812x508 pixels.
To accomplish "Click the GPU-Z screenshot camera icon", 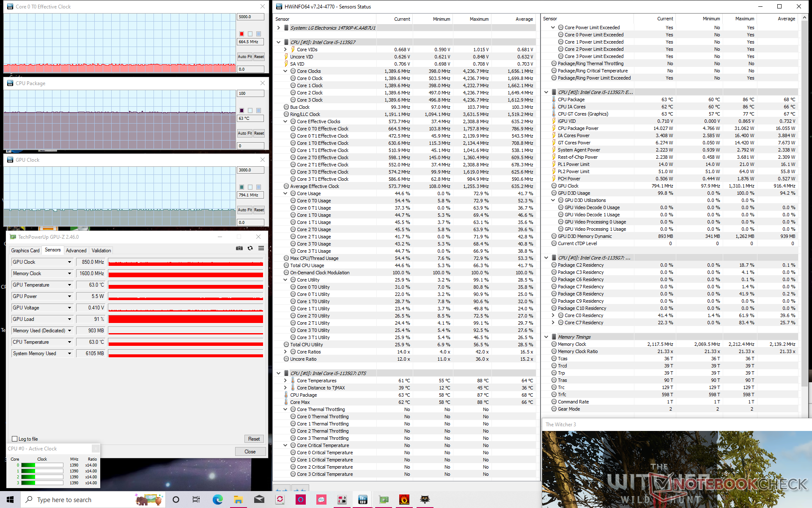I will (x=239, y=248).
